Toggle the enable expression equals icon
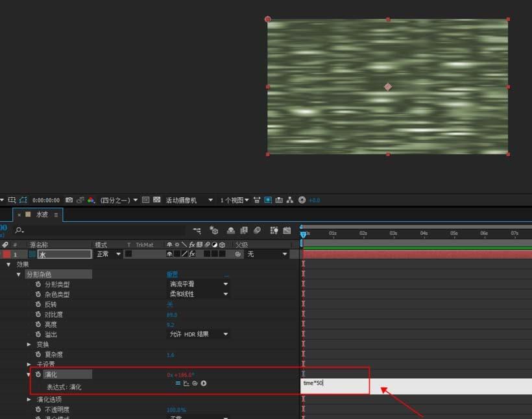532x419 pixels. (x=178, y=384)
